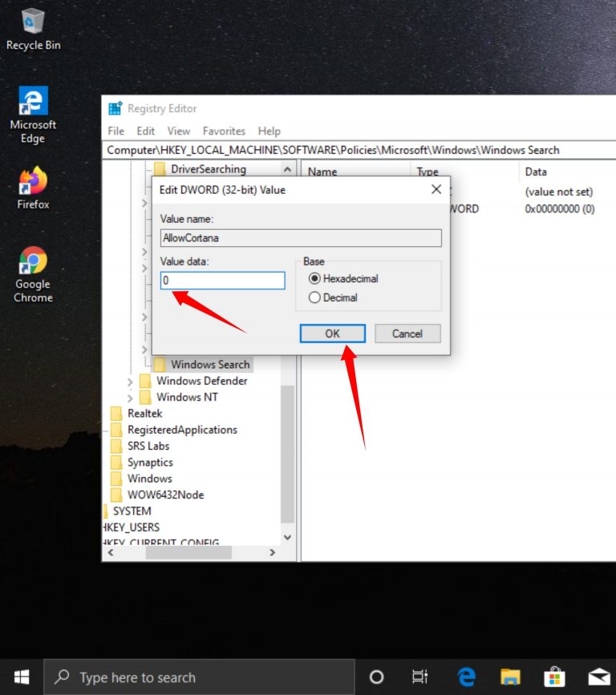This screenshot has height=695, width=616.
Task: Click the Synaptics folder icon
Action: (x=116, y=463)
